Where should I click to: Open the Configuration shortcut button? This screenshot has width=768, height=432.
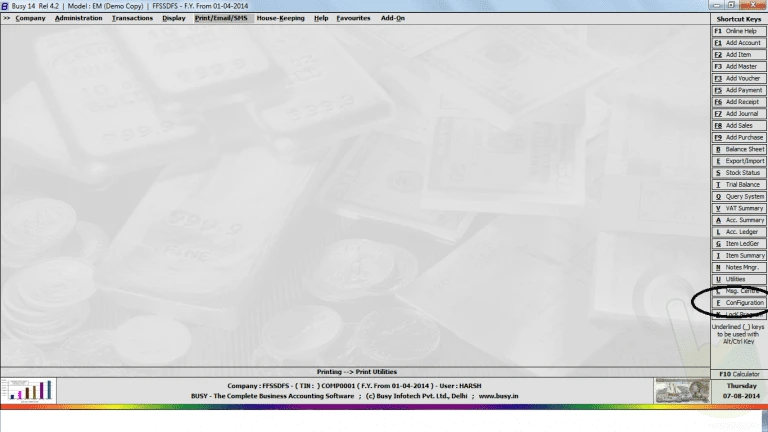pos(739,303)
